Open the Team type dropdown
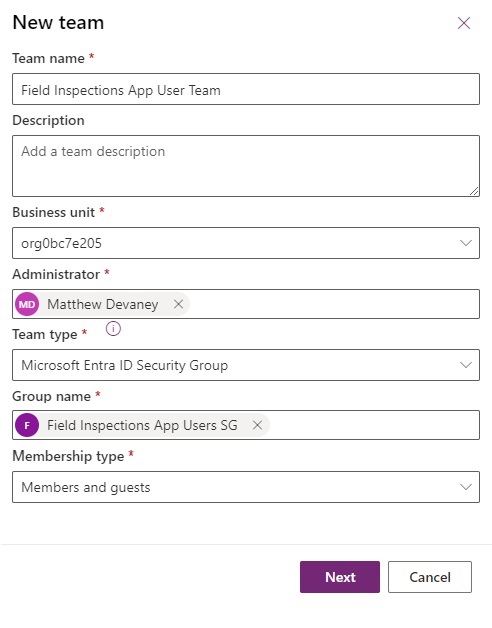The image size is (492, 628). (x=246, y=365)
